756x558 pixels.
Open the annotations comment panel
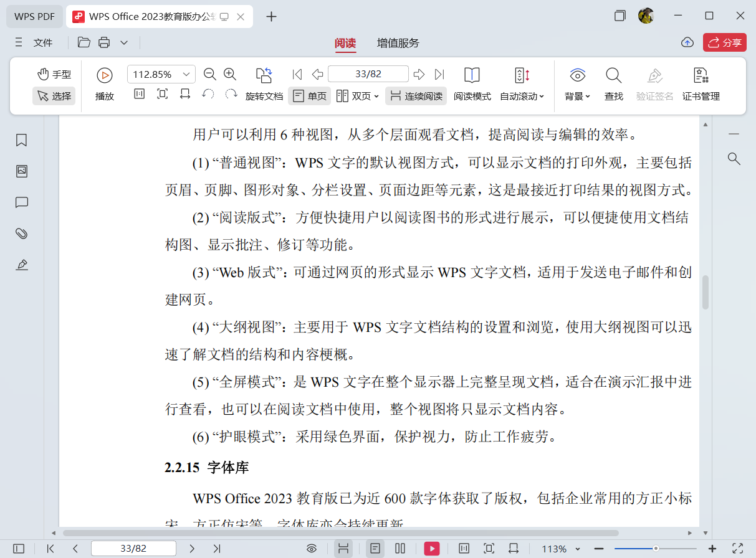pyautogui.click(x=22, y=202)
